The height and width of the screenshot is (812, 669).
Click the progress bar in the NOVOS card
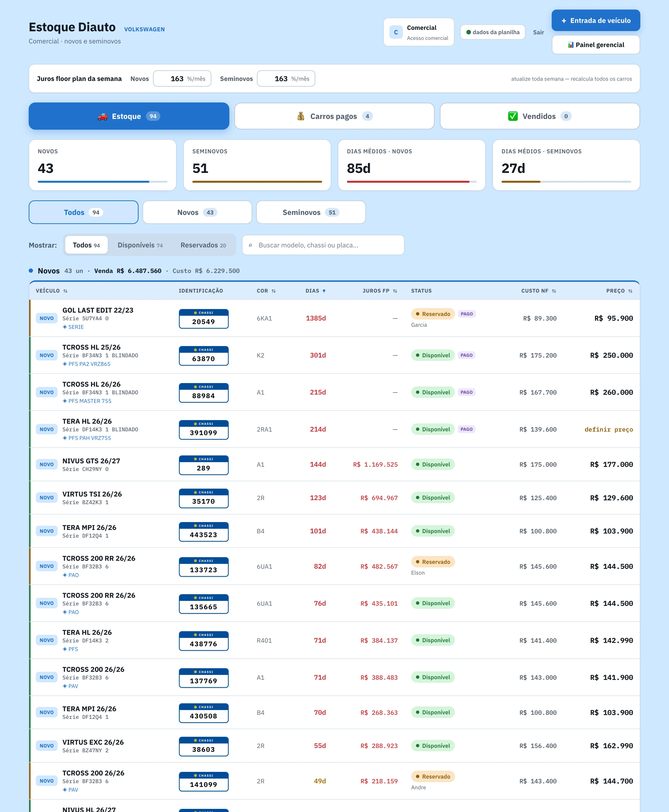103,182
